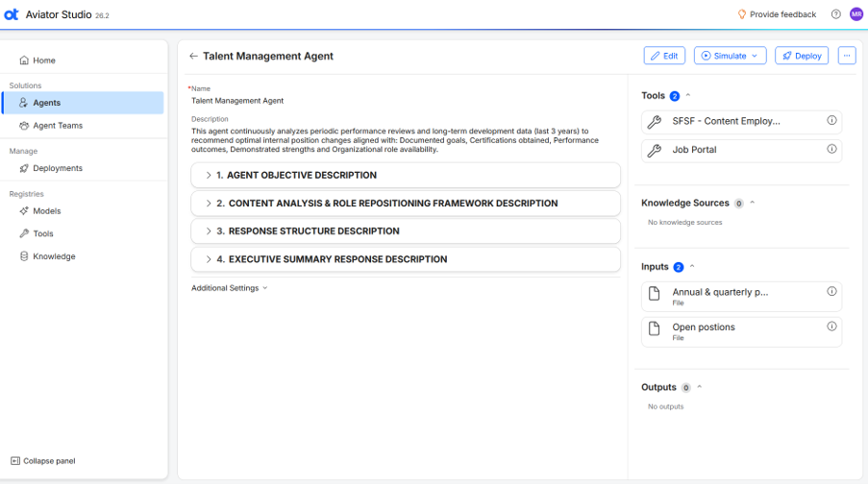This screenshot has width=868, height=484.
Task: Click the lightbulb feedback icon
Action: point(742,14)
